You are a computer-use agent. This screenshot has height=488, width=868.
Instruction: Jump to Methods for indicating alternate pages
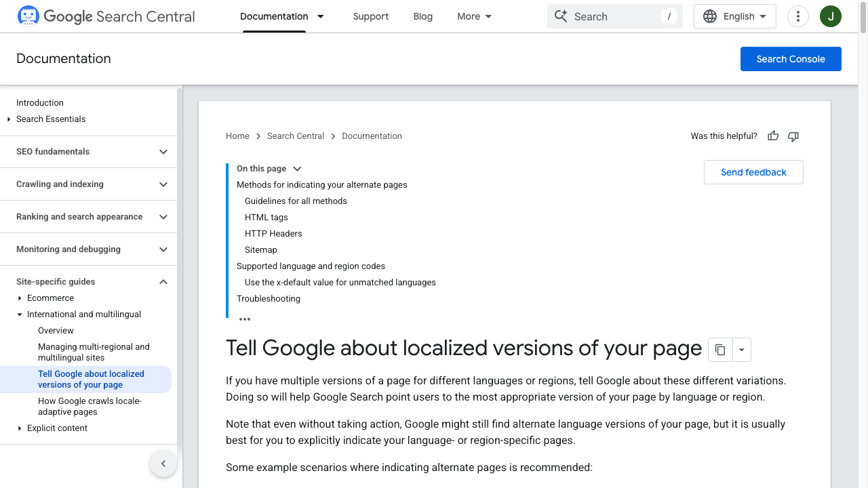pyautogui.click(x=321, y=185)
